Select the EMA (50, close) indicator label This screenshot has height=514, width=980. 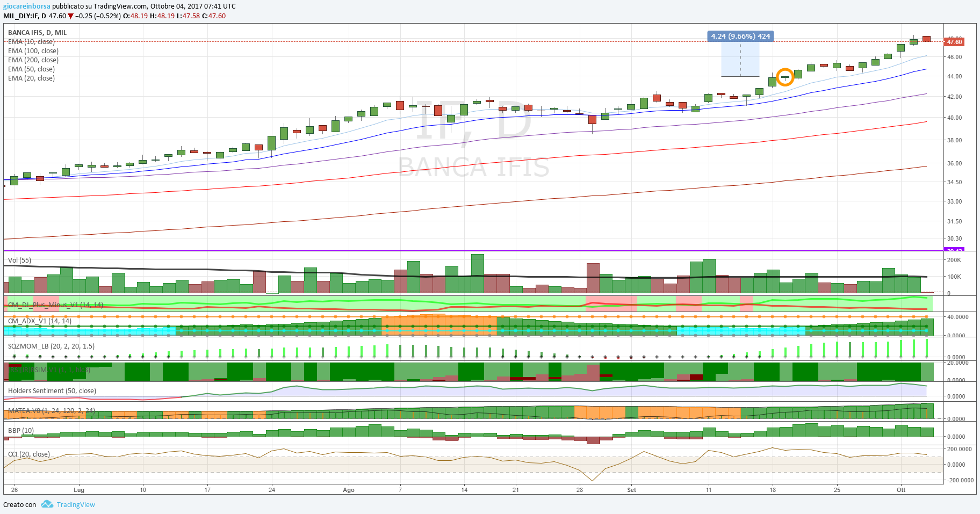[31, 69]
